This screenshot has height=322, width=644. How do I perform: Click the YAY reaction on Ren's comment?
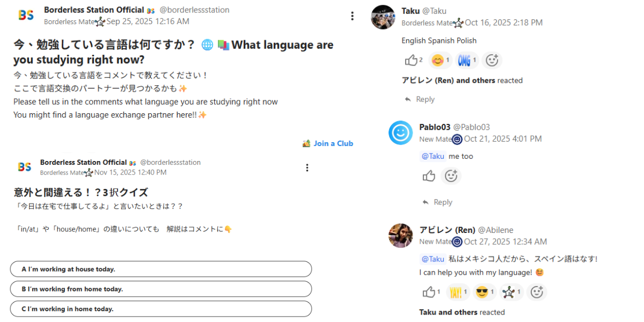[458, 292]
